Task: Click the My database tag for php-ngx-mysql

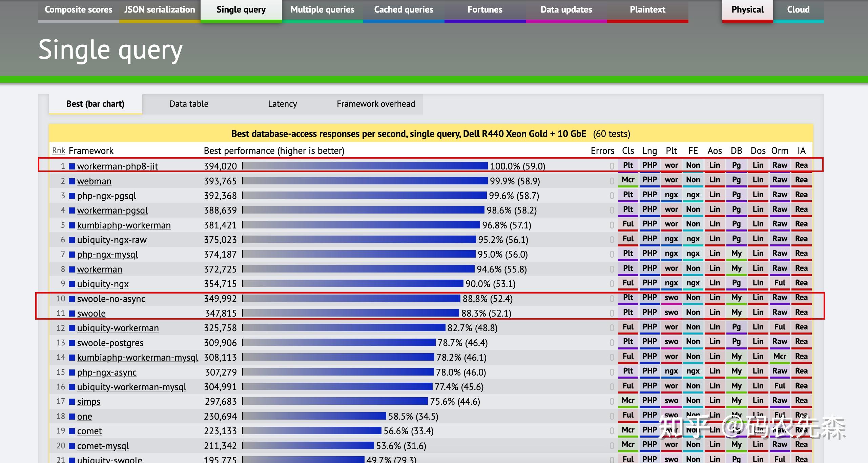Action: 736,253
